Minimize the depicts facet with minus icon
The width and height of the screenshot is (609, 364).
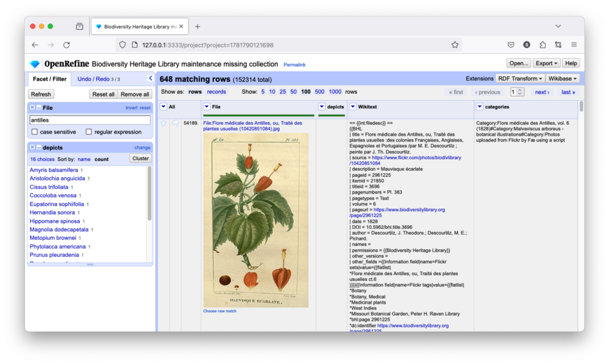(39, 148)
